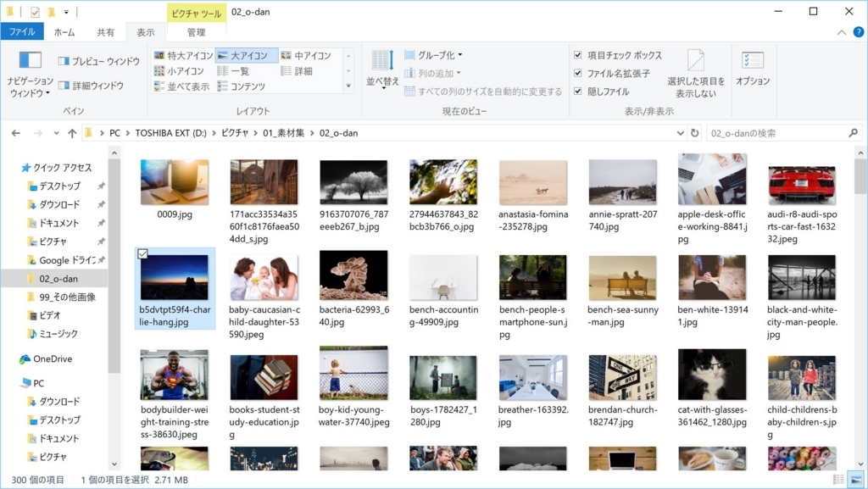Select Large icons layout
The height and width of the screenshot is (489, 868).
[x=247, y=55]
